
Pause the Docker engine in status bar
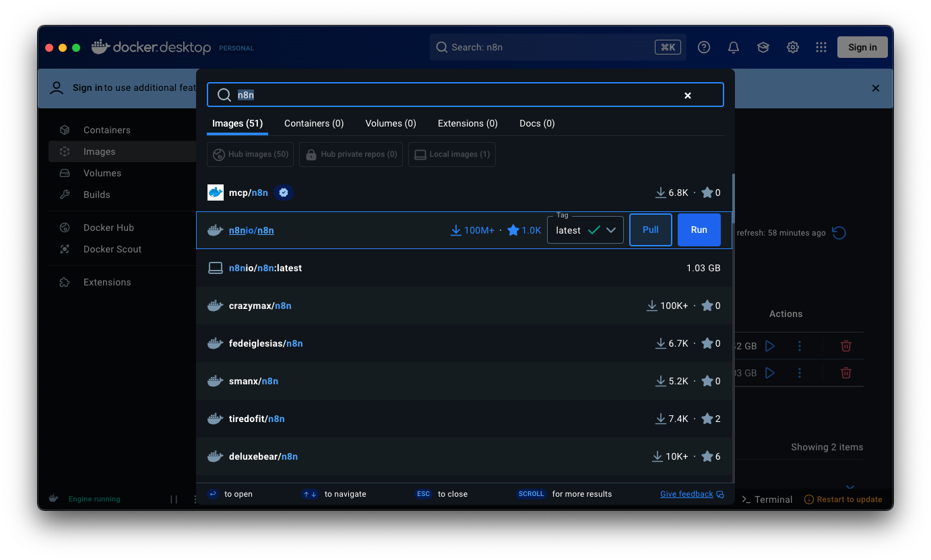pyautogui.click(x=174, y=499)
